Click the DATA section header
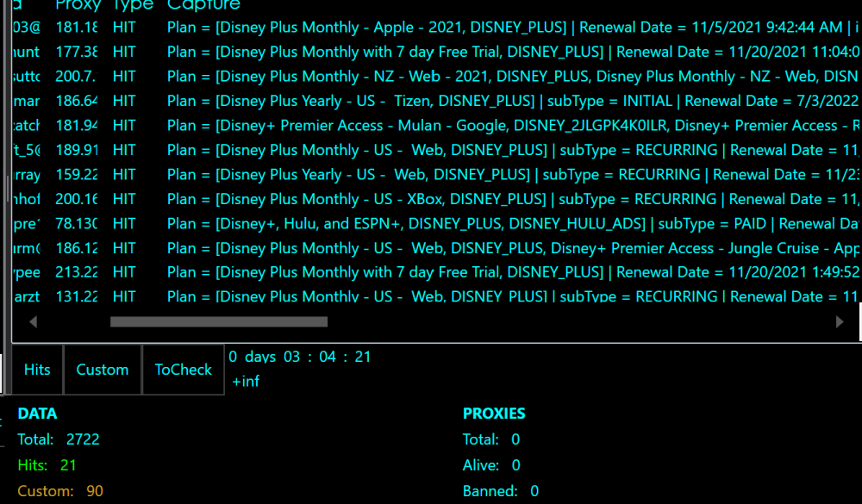Screen dimensions: 862x504 [x=38, y=414]
